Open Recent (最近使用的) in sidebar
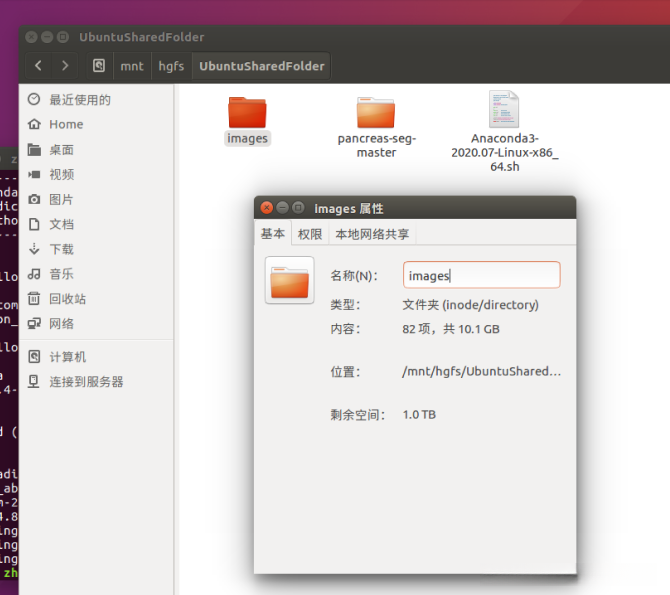670x595 pixels. pos(96,100)
